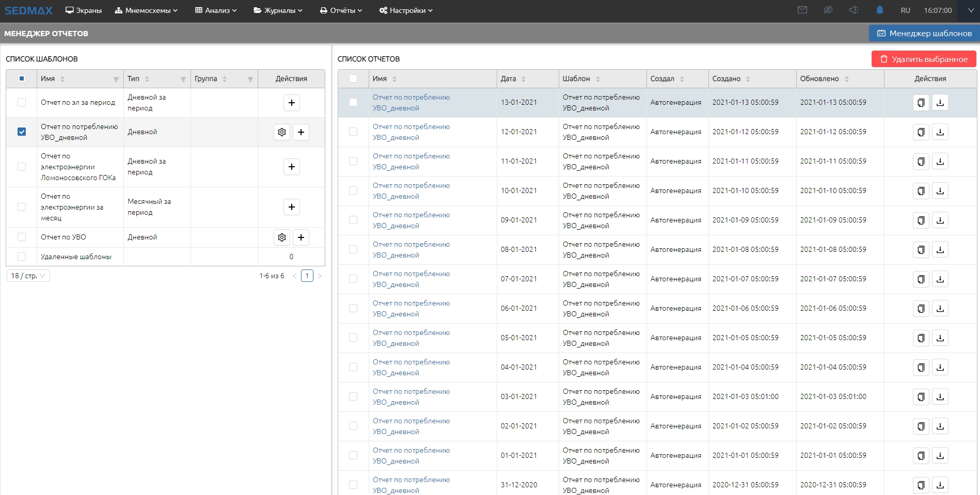Open the Журналы menu
Image resolution: width=980 pixels, height=495 pixels.
(x=278, y=10)
